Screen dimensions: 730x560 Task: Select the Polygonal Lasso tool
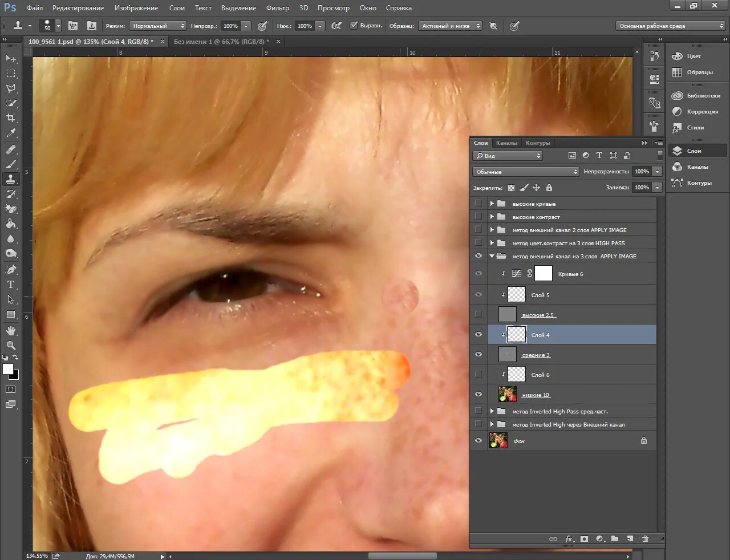click(x=11, y=88)
